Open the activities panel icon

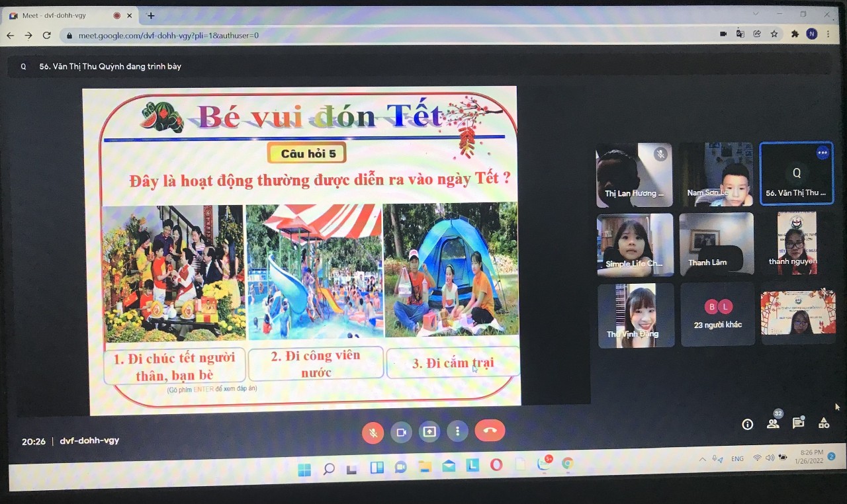[824, 423]
